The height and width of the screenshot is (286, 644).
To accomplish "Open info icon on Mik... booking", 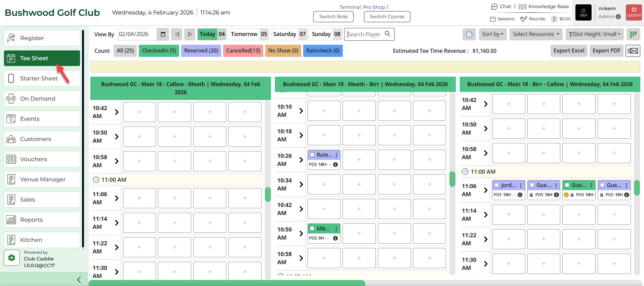I will pos(335,238).
